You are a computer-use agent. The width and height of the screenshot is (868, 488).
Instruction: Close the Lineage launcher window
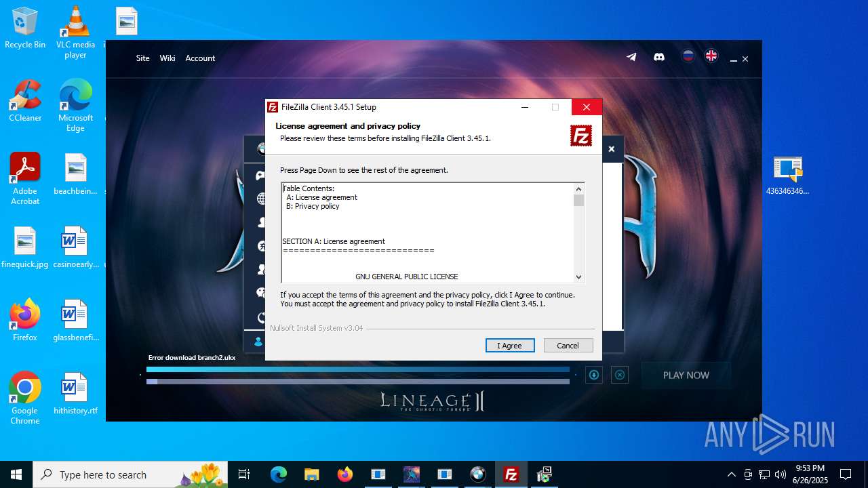(745, 60)
